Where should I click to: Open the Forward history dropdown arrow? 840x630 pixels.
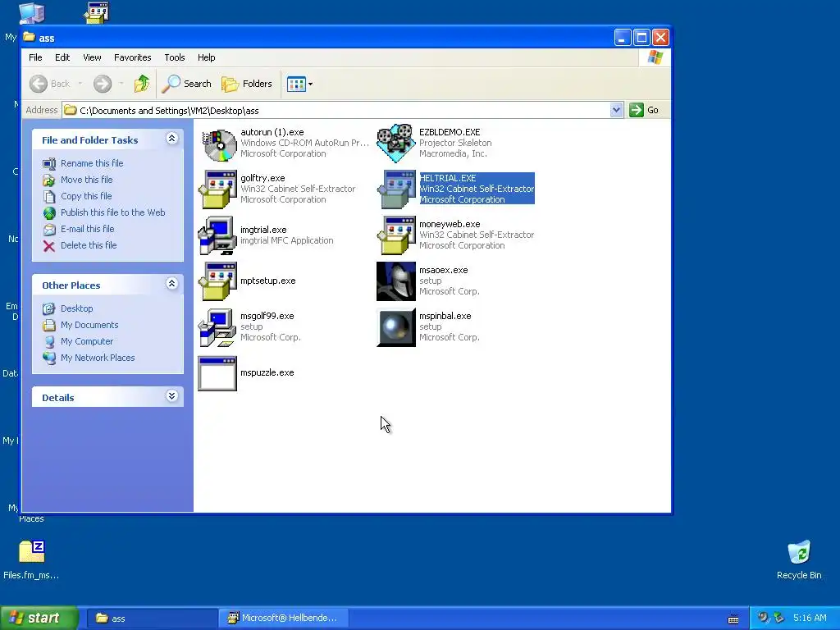(x=121, y=84)
